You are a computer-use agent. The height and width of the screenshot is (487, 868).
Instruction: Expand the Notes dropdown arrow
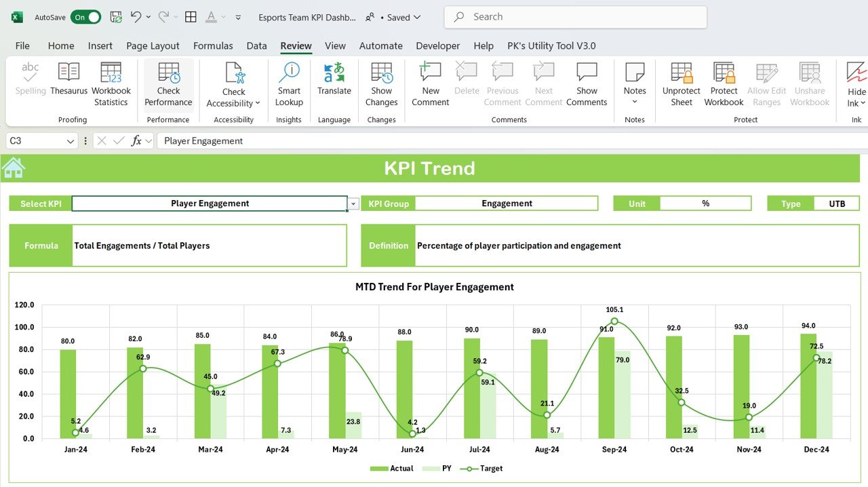coord(635,102)
